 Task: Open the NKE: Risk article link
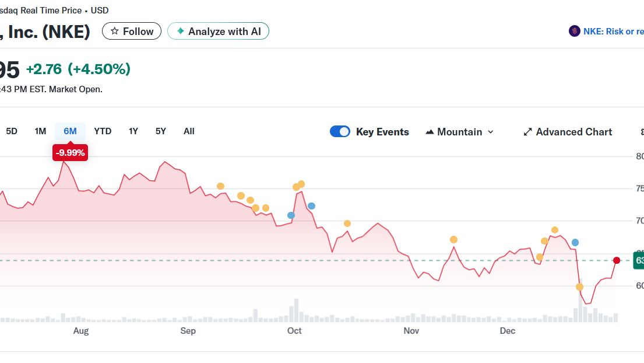coord(613,32)
